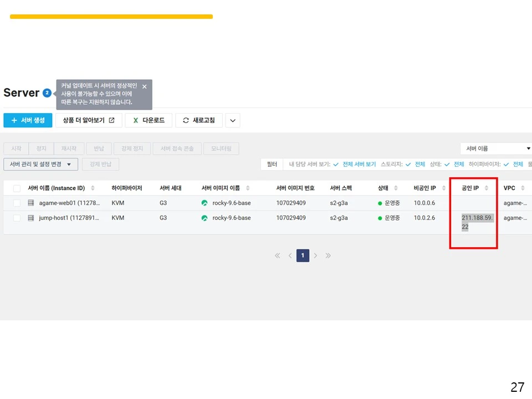Click rocky image icon in jump-host1 row
The height and width of the screenshot is (399, 532).
[x=204, y=218]
